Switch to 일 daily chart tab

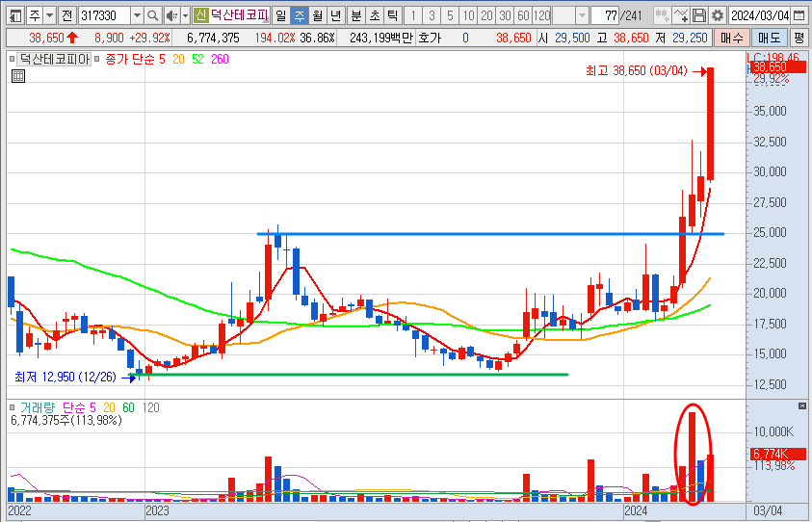pyautogui.click(x=280, y=16)
